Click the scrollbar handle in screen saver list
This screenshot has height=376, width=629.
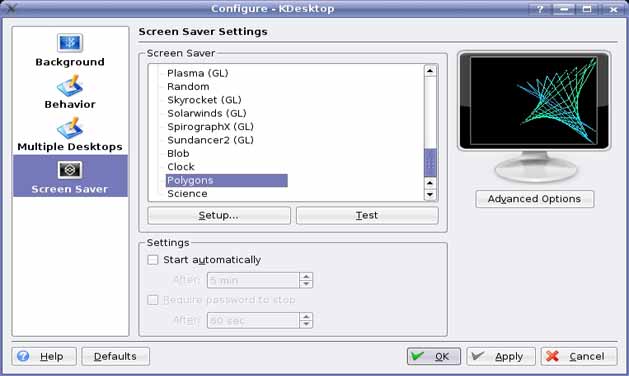(x=430, y=163)
